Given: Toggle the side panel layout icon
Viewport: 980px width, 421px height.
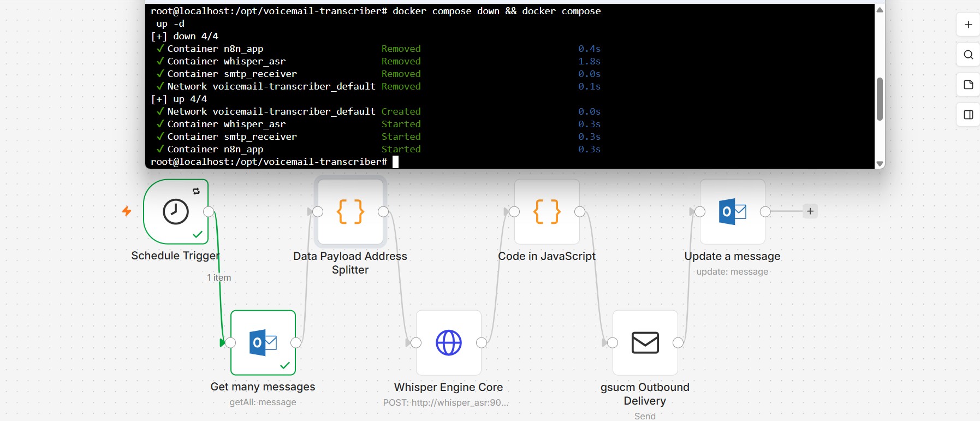Looking at the screenshot, I should (x=969, y=115).
